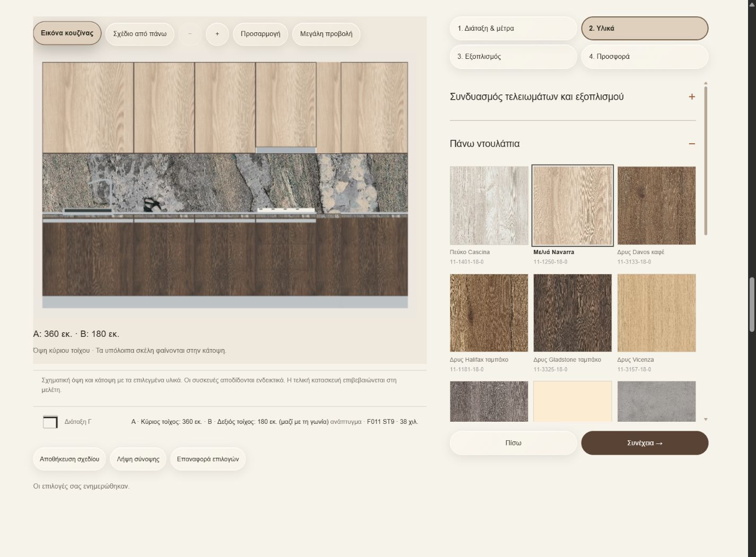Go back with the Πίσω button
756x557 pixels.
[513, 443]
